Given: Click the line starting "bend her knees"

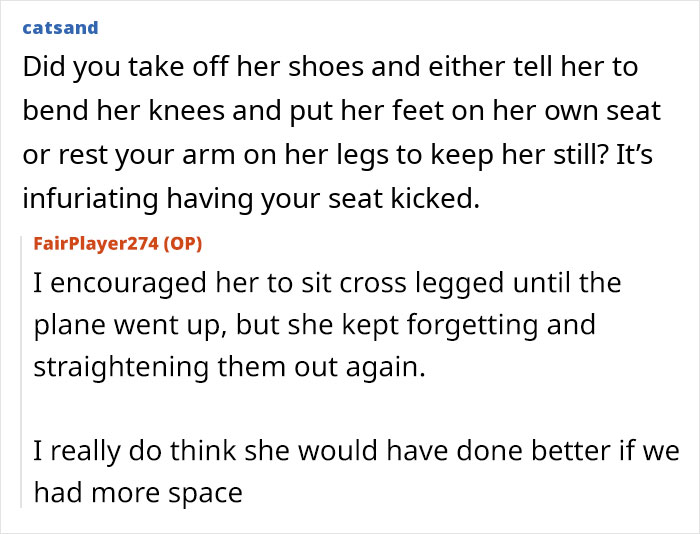Looking at the screenshot, I should coord(342,111).
